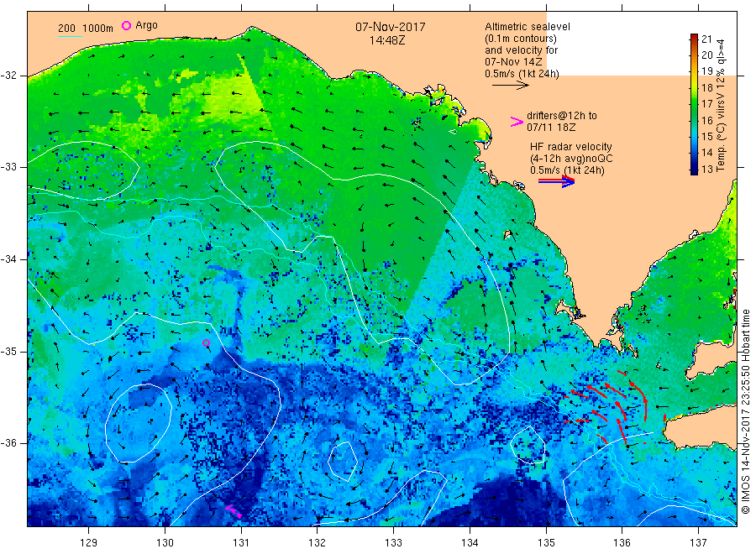Click the red-blue HF radar scale arrow
756x554 pixels.
(556, 181)
